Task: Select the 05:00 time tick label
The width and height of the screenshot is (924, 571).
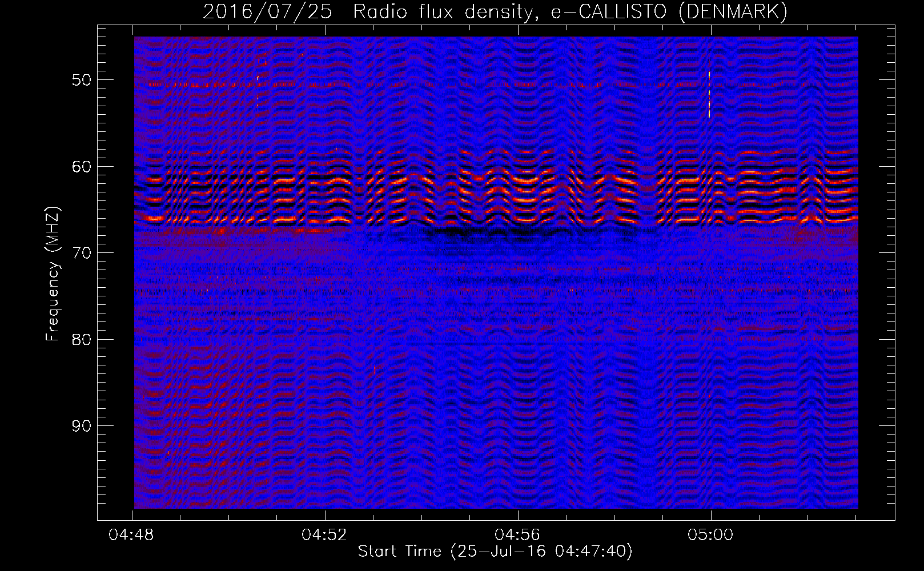Action: [710, 535]
